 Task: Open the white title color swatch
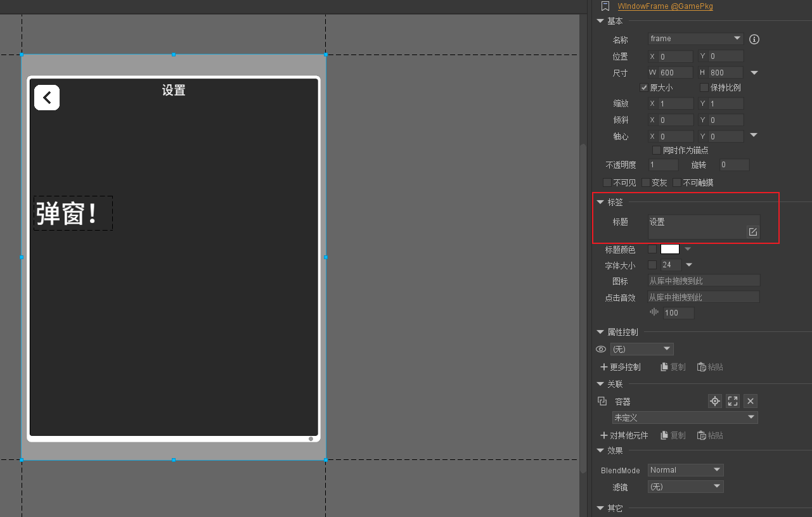click(670, 249)
